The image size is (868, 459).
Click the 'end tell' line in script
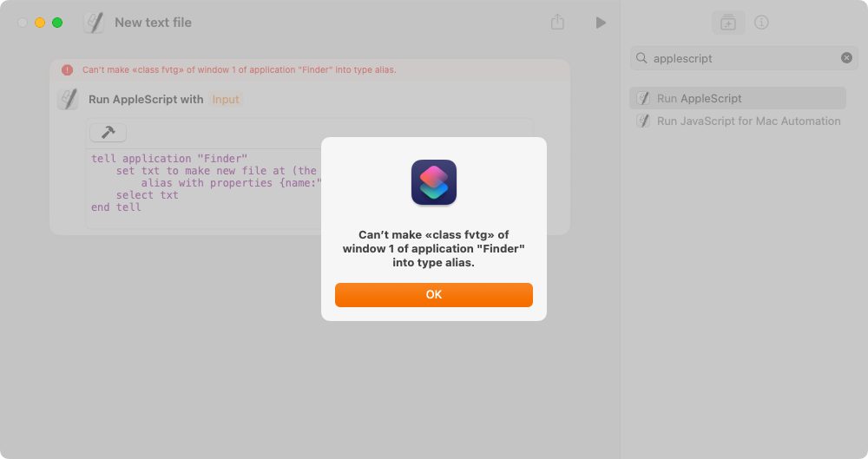tap(115, 207)
